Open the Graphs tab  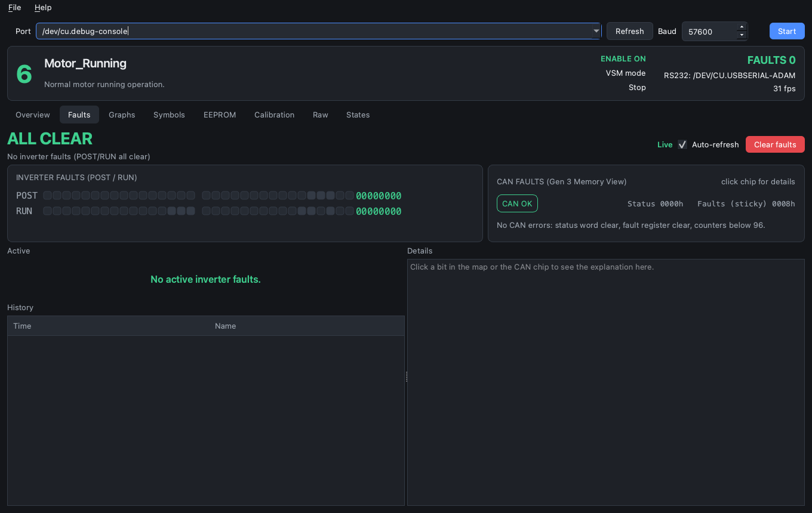tap(122, 115)
